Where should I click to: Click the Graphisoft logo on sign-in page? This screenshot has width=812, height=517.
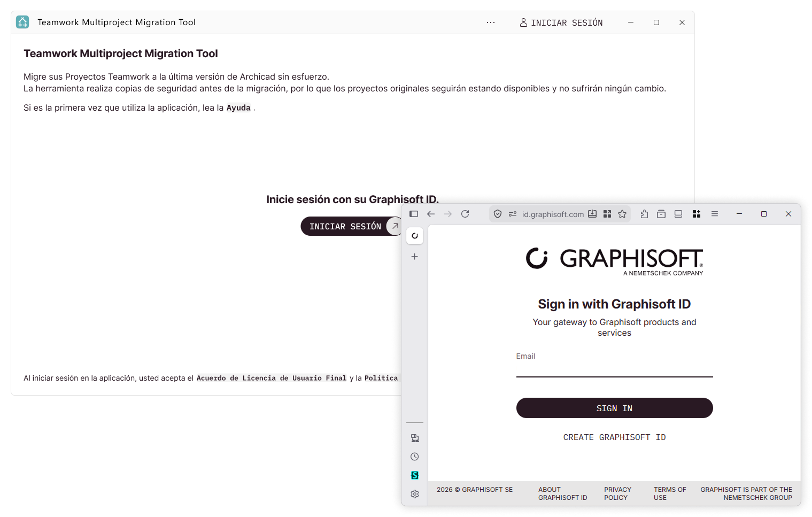click(615, 261)
